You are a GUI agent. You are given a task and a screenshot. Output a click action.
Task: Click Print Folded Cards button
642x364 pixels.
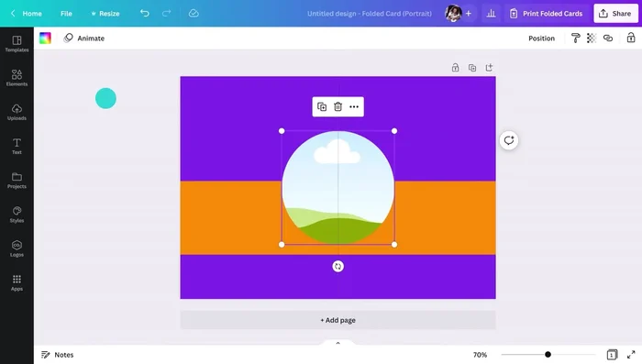pyautogui.click(x=547, y=14)
